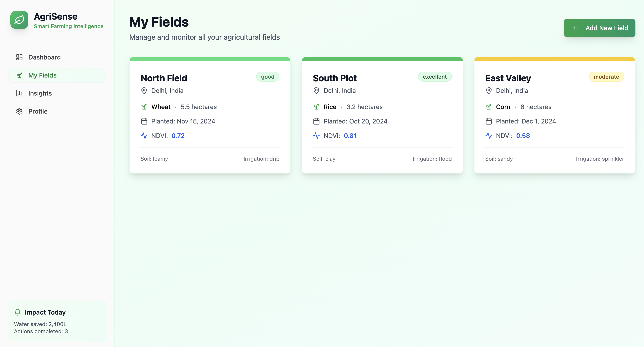644x347 pixels.
Task: Click the location pin icon on North Field
Action: 144,91
